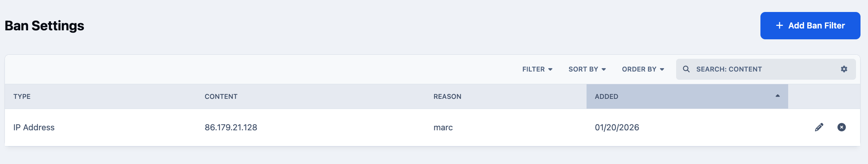Sort by the Content column header

click(x=221, y=97)
